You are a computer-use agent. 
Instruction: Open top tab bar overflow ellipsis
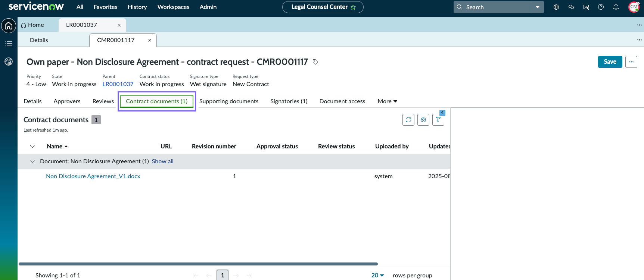click(640, 25)
